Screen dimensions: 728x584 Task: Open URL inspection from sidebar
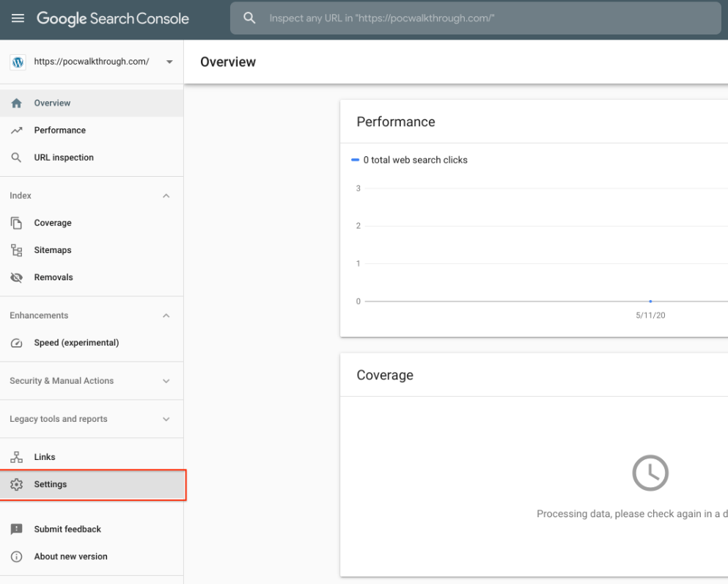click(64, 158)
